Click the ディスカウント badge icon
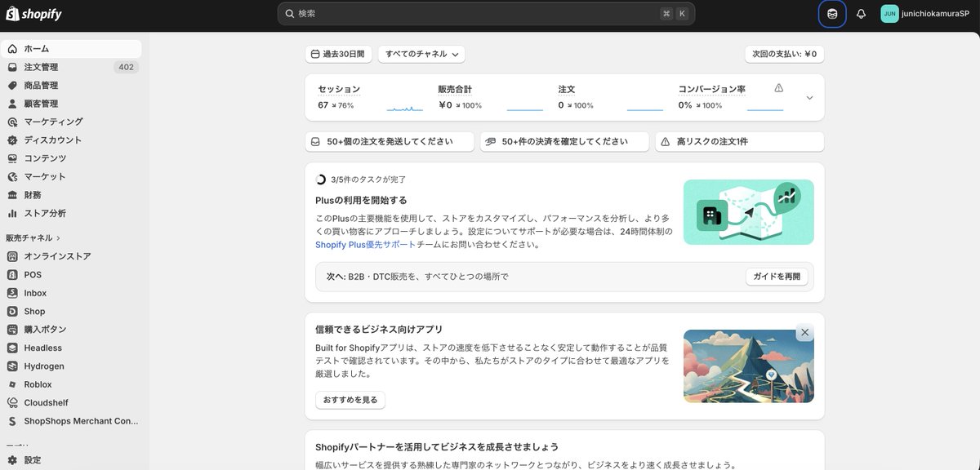This screenshot has width=980, height=470. [x=12, y=140]
